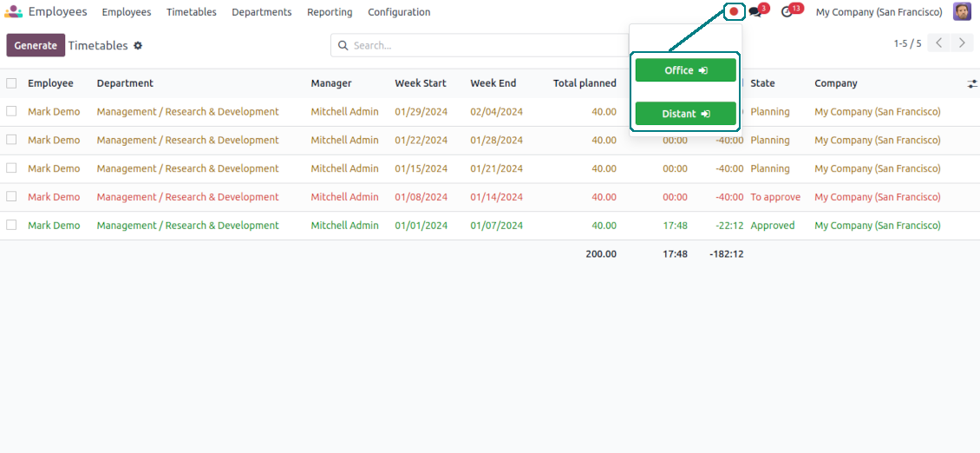980x453 pixels.
Task: Click the 17:48 cell in the Approved row
Action: click(x=675, y=226)
